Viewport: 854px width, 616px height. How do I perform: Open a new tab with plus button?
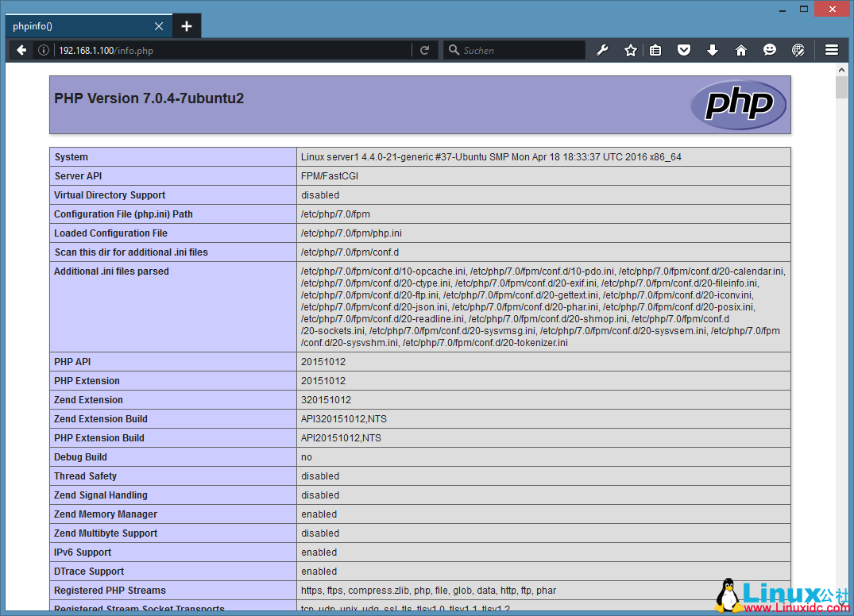187,26
